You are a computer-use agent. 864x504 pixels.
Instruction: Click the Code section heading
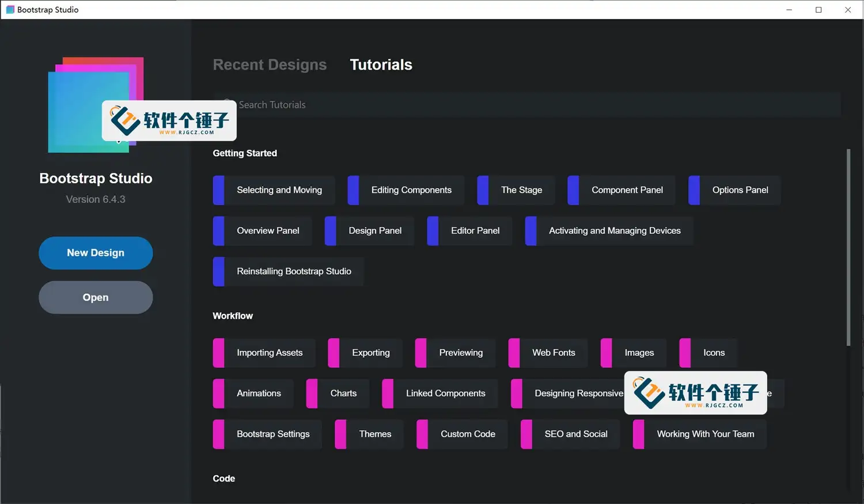click(x=223, y=479)
